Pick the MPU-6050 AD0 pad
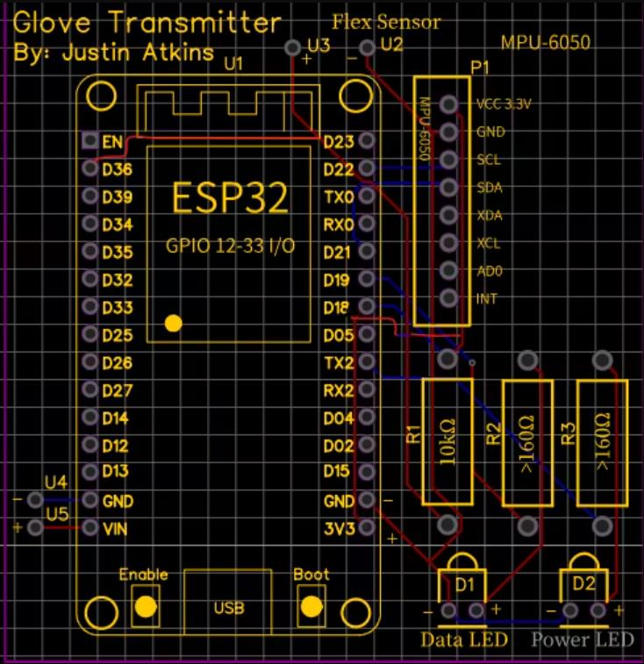Screen dimensions: 644x664 [448, 270]
